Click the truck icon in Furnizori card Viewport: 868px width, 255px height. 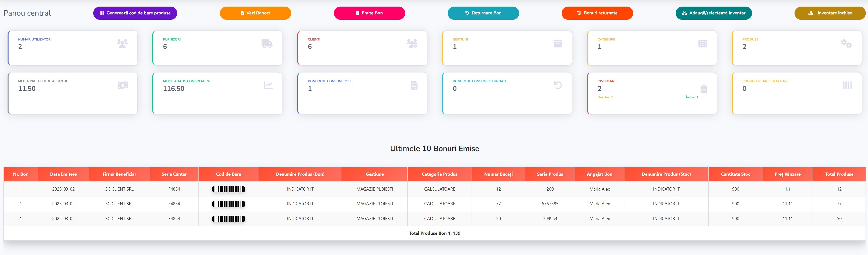pyautogui.click(x=267, y=43)
